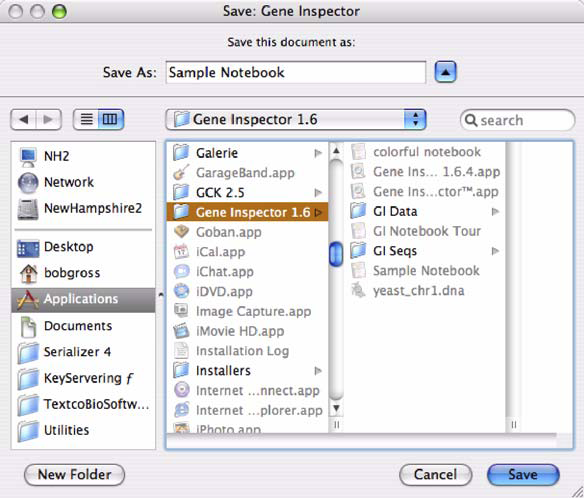Click the iMovie HD.app clapper icon
This screenshot has height=498, width=584.
tap(181, 331)
